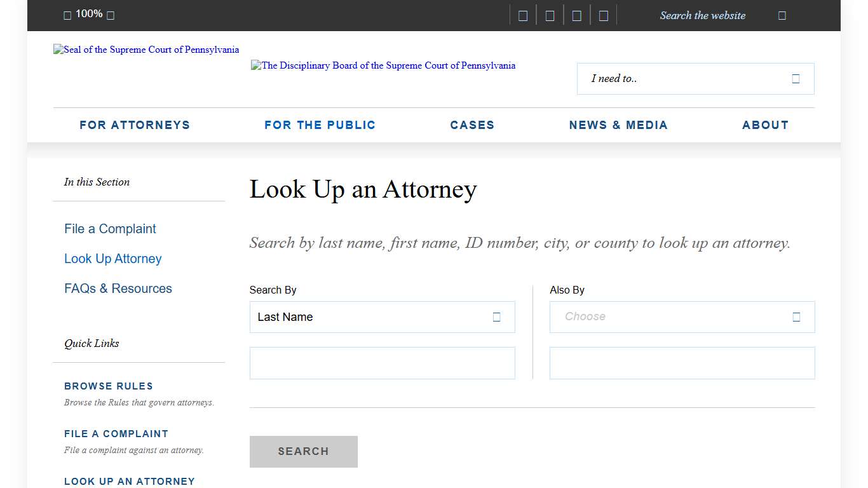Click the zoom decrease icon left of 100%
Viewport: 868px width, 488px height.
[67, 15]
